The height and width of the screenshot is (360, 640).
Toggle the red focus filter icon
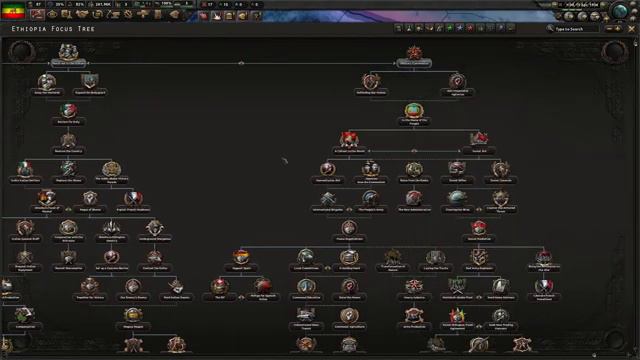(x=470, y=28)
